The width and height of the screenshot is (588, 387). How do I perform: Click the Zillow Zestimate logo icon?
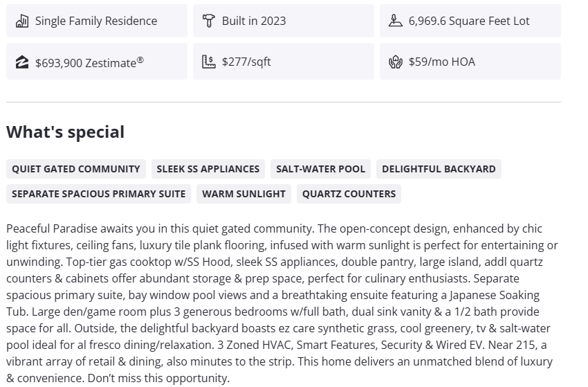click(x=22, y=62)
